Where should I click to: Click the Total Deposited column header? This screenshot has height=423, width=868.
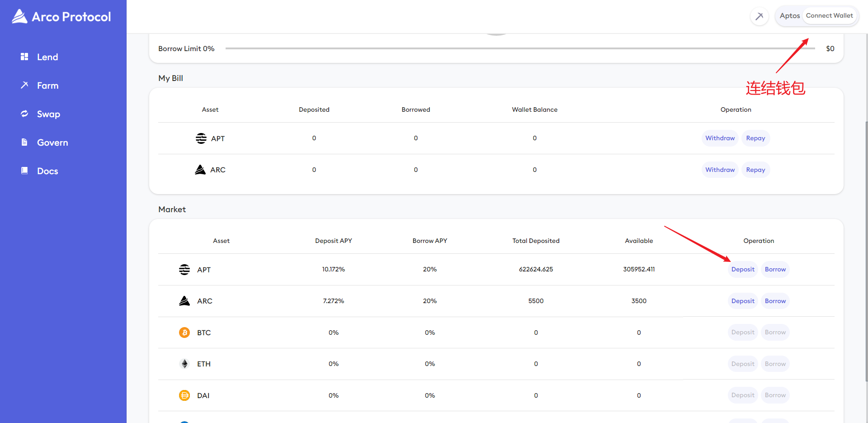(x=536, y=241)
